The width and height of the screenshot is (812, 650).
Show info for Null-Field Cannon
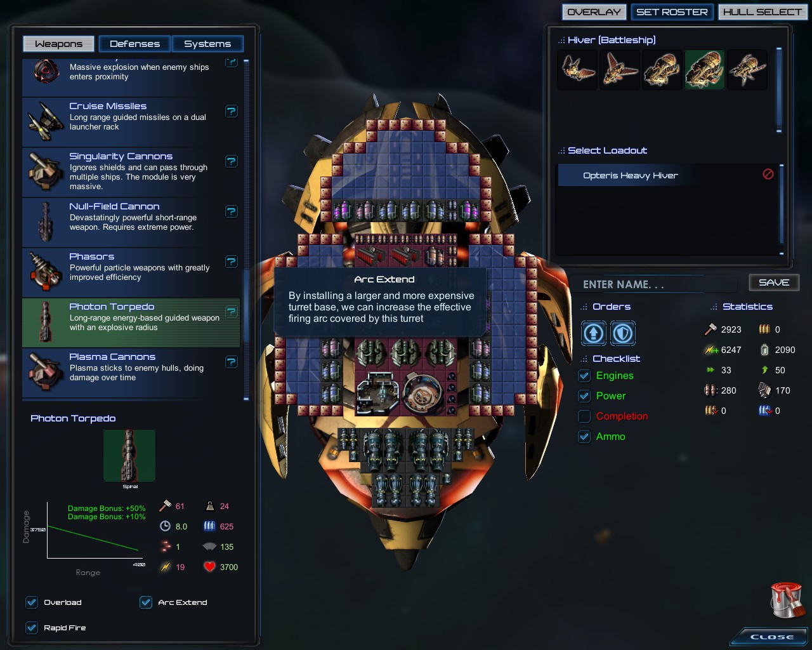coord(232,211)
